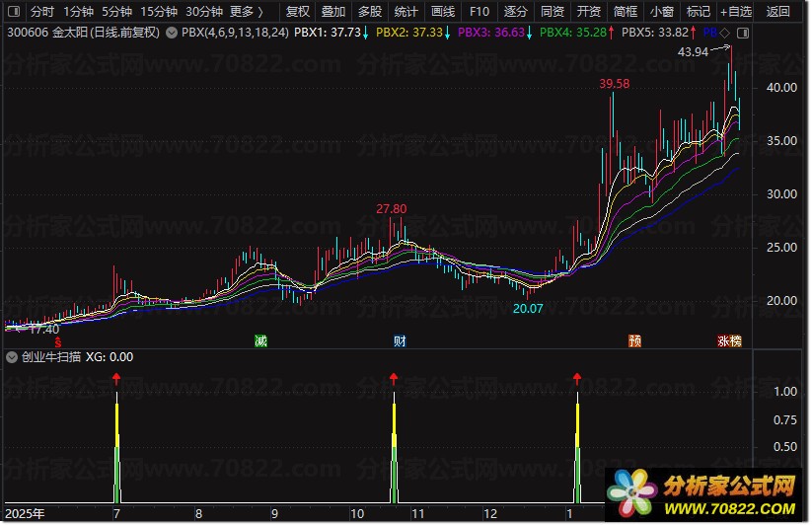Activate the 画线 drawing tool
The image size is (812, 525).
pos(443,12)
